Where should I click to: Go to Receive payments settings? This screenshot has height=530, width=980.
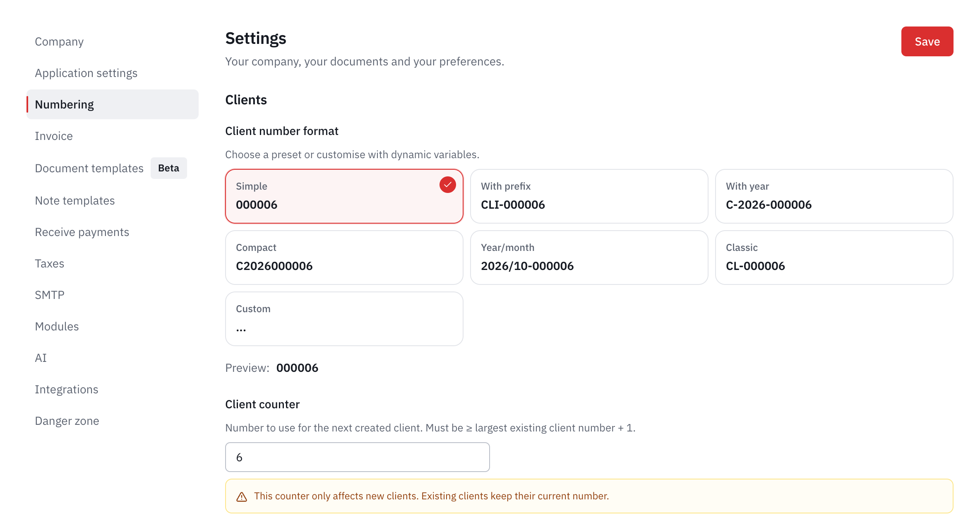click(113, 232)
